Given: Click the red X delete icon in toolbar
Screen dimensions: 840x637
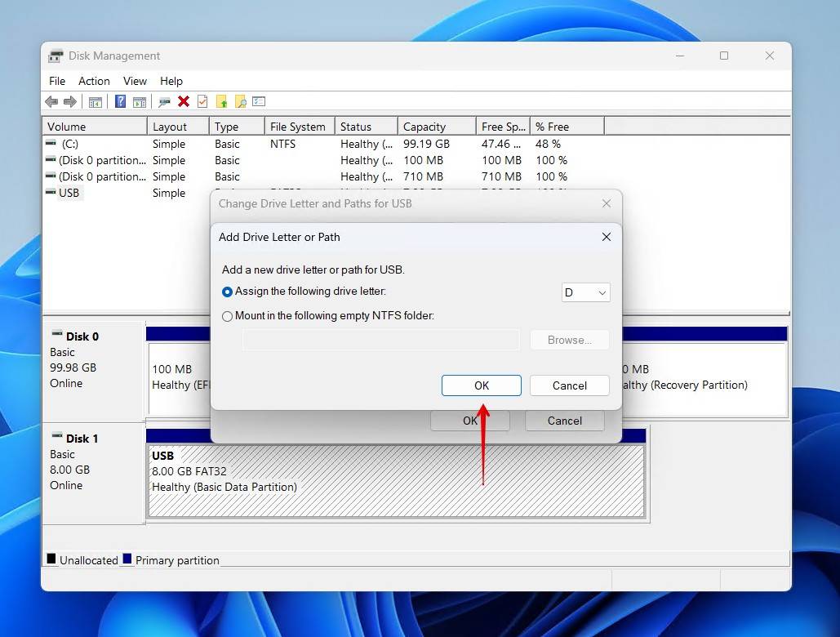Looking at the screenshot, I should tap(184, 101).
